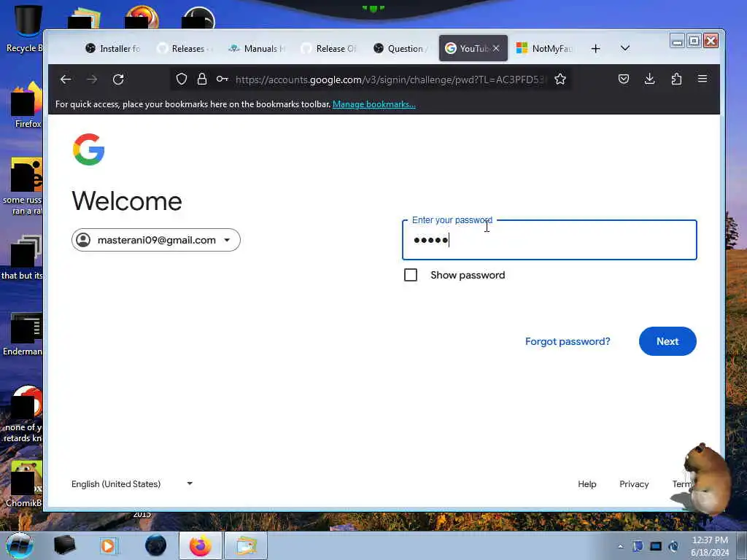This screenshot has height=560, width=747.
Task: Open the dark globe taskbar icon
Action: 156,545
